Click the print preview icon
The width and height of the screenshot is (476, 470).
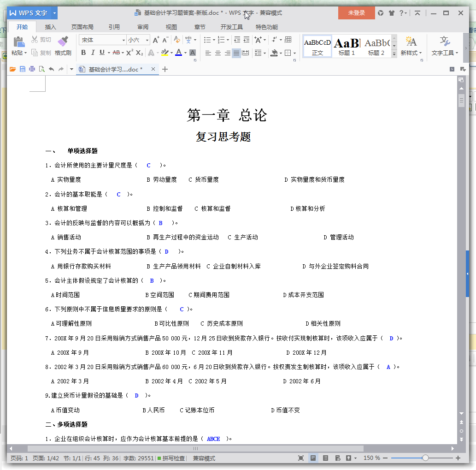(x=41, y=69)
